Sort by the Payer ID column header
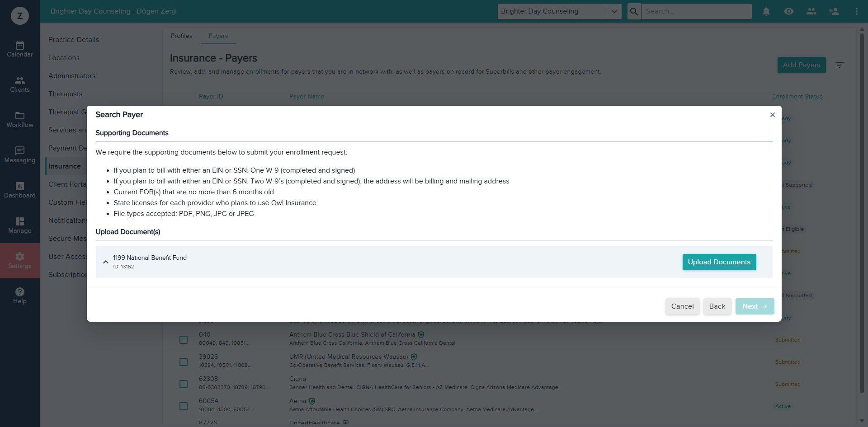The image size is (868, 427). click(x=211, y=97)
